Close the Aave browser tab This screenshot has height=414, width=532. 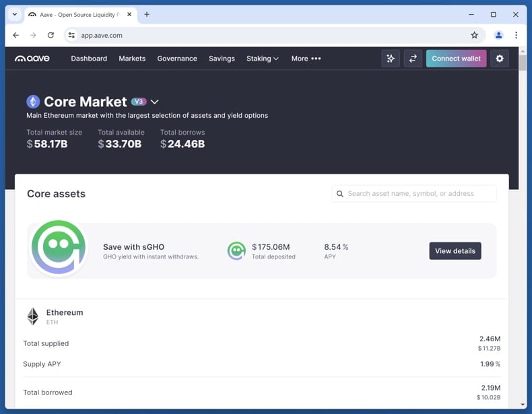pos(129,15)
